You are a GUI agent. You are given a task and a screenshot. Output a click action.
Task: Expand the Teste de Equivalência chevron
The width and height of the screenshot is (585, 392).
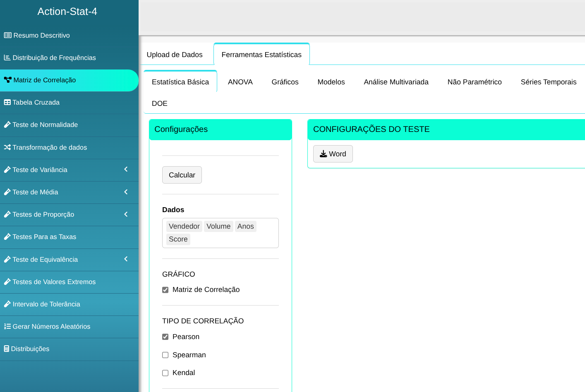[x=126, y=259]
